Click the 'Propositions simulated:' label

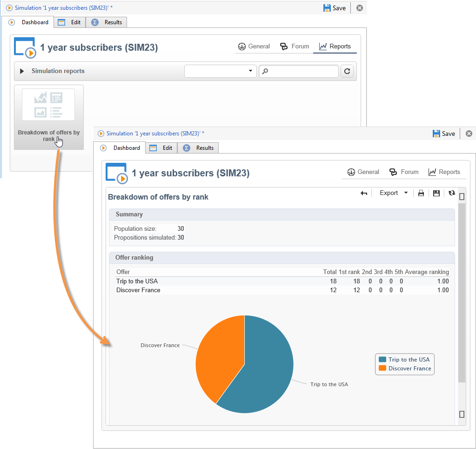point(145,237)
